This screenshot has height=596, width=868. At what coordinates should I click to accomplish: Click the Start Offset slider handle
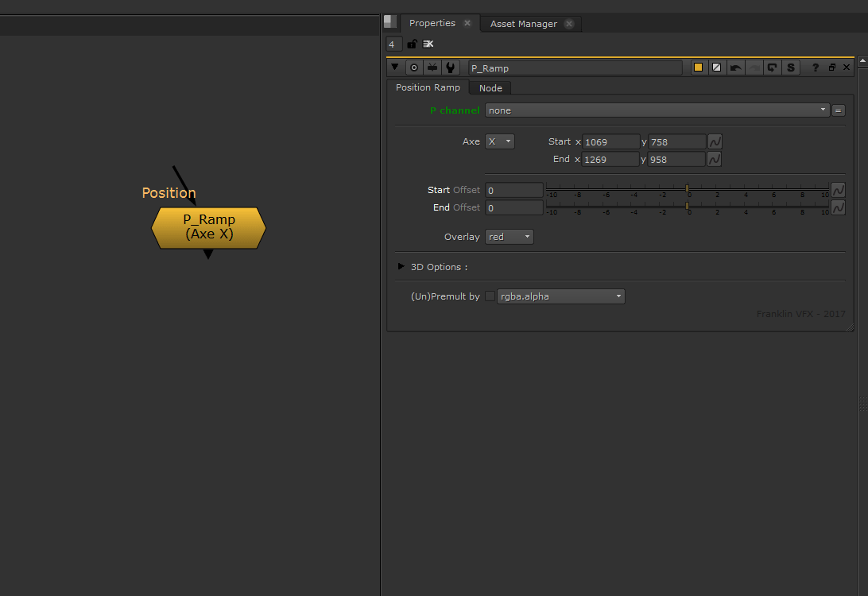687,188
